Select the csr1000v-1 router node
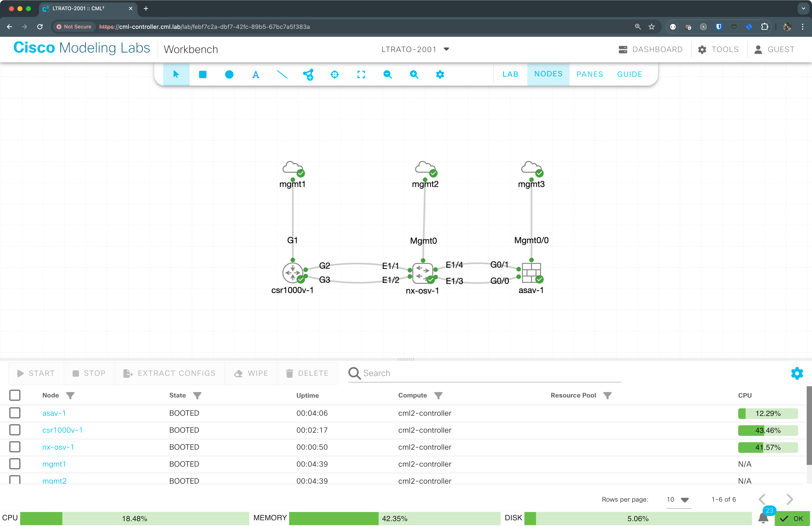Viewport: 812px width, 526px height. (293, 273)
